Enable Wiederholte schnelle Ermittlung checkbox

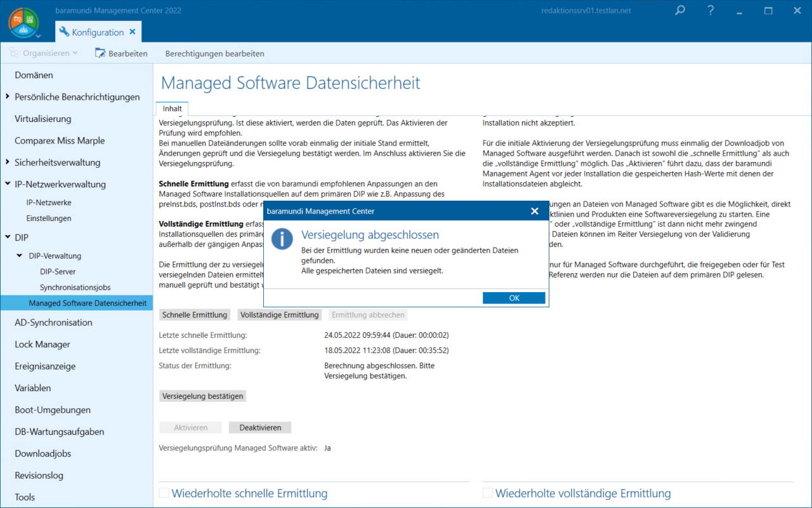coord(164,493)
